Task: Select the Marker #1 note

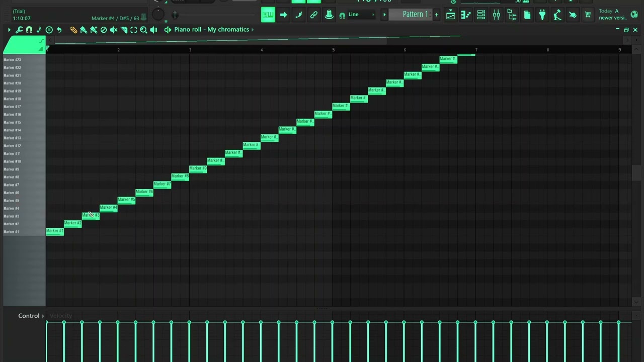Action: coord(55,231)
